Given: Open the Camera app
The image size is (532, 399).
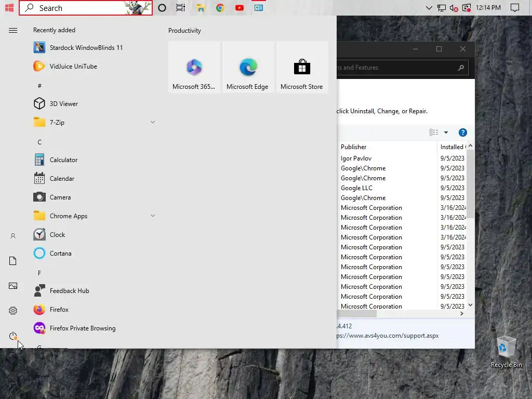Looking at the screenshot, I should (95, 197).
